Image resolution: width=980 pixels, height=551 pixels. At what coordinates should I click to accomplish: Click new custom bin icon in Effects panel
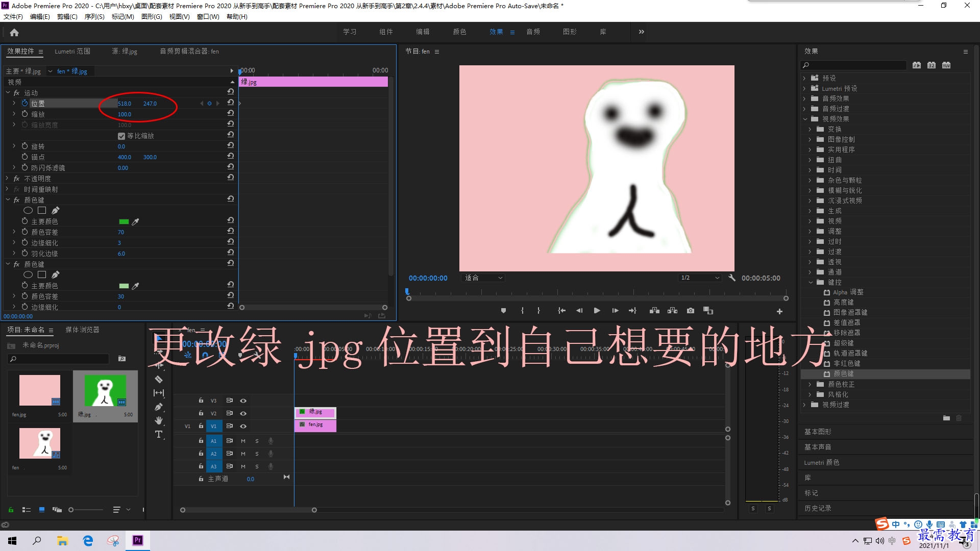[946, 418]
